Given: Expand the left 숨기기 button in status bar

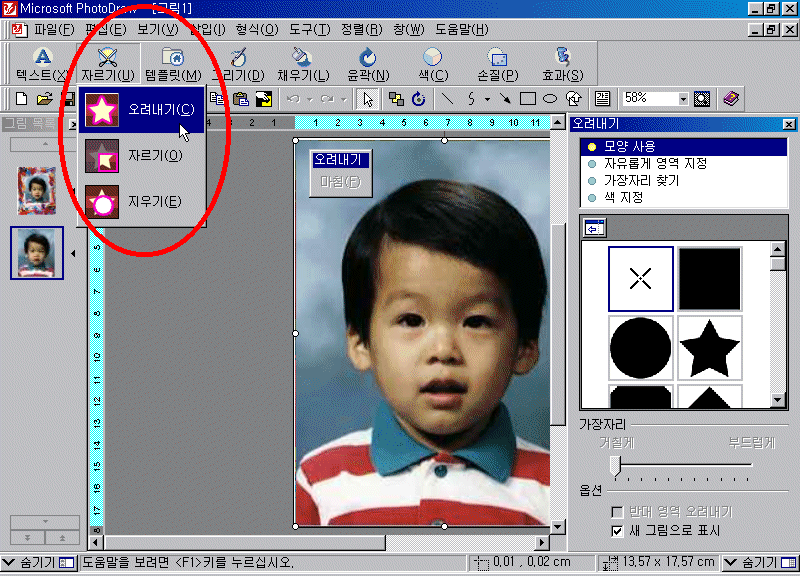Looking at the screenshot, I should point(38,562).
